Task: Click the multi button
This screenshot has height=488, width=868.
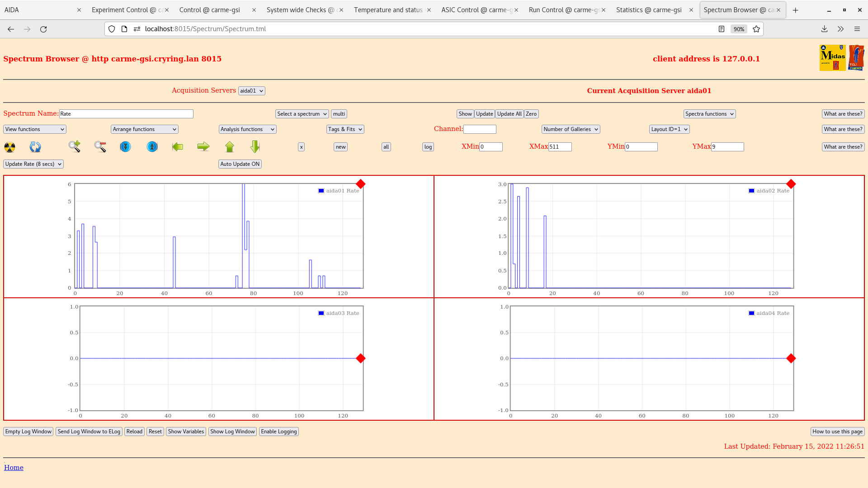Action: pos(339,114)
